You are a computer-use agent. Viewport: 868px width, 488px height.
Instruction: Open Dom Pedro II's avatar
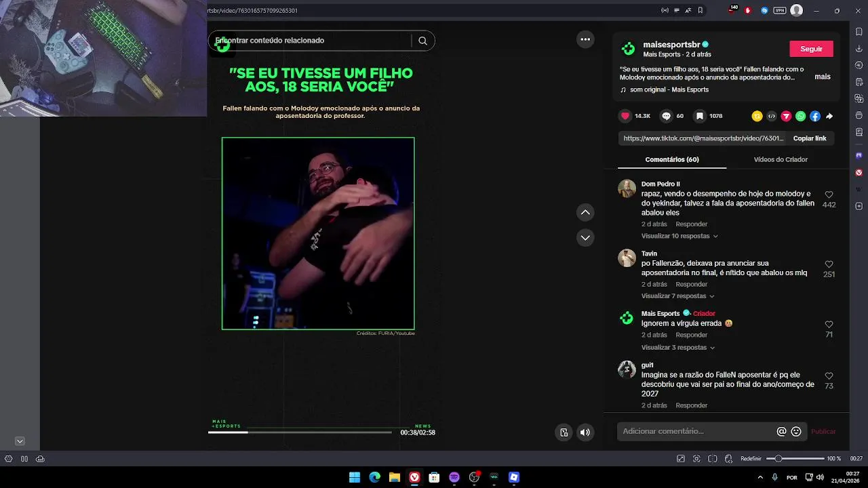point(627,188)
